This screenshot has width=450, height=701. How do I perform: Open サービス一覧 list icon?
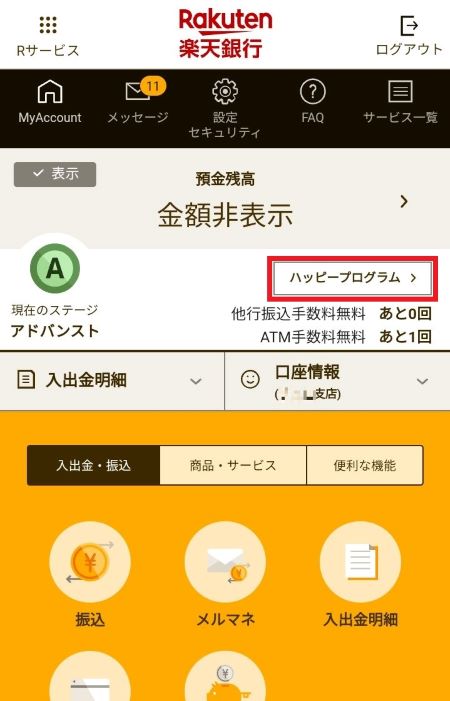pyautogui.click(x=400, y=92)
